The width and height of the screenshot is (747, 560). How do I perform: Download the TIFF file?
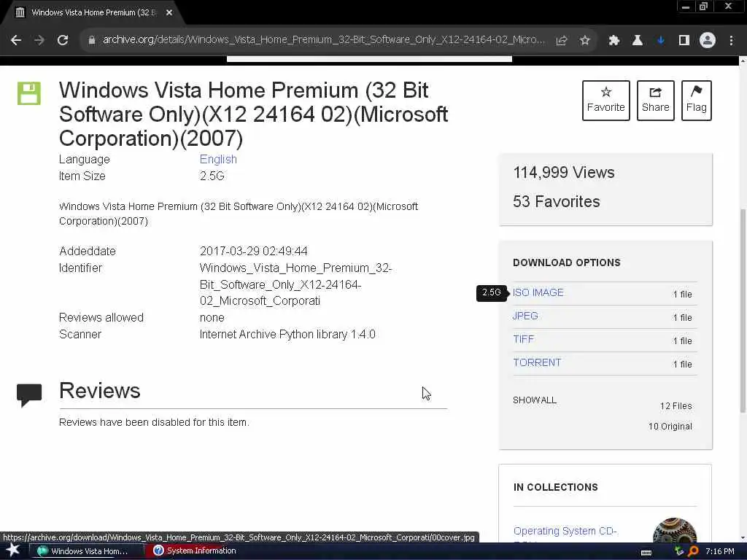click(x=523, y=339)
